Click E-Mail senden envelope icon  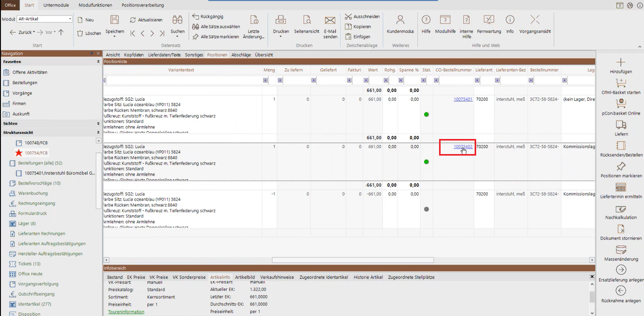point(330,20)
